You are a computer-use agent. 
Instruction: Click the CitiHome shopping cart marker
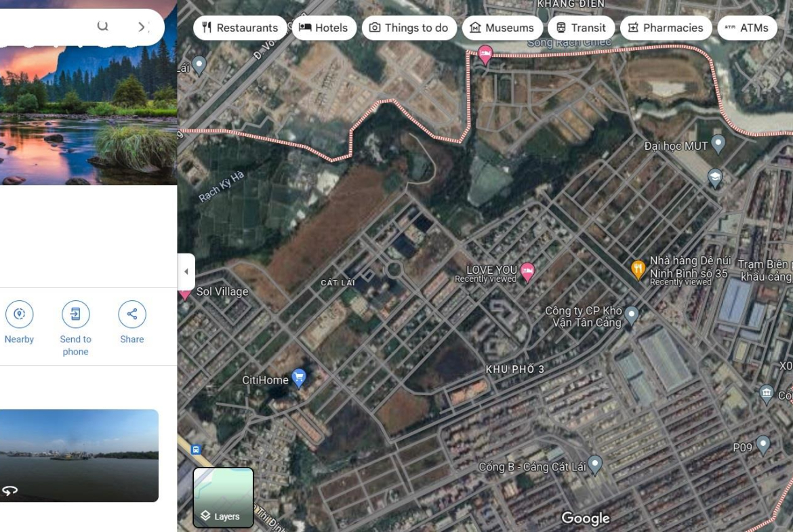(x=299, y=377)
